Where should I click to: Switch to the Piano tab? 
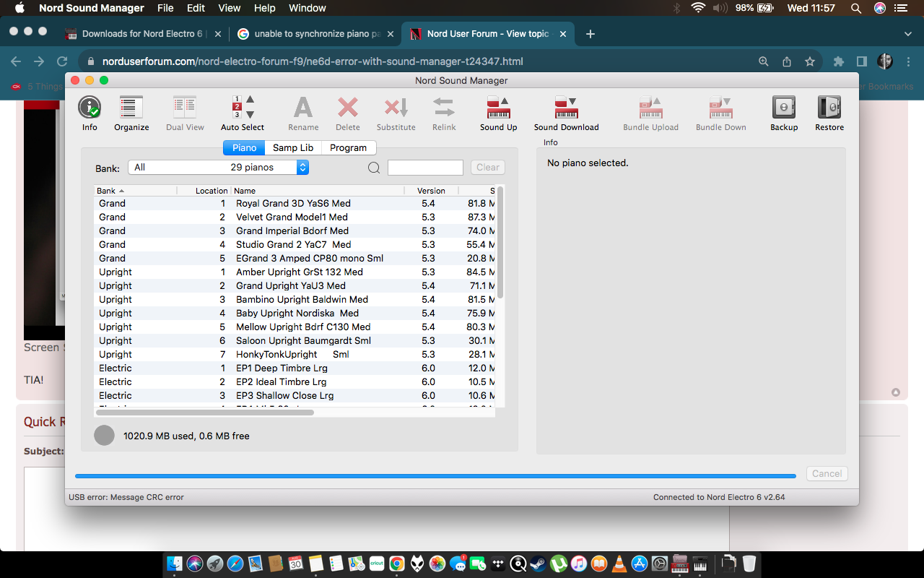(244, 147)
